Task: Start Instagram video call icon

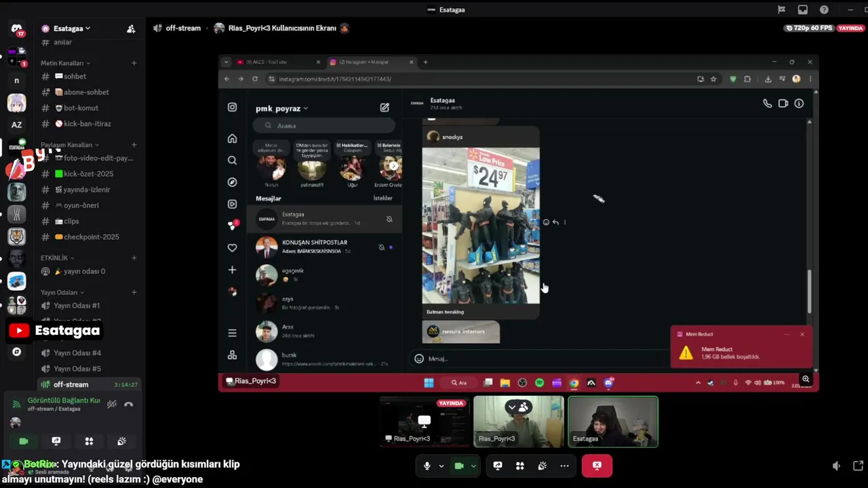Action: tap(783, 104)
